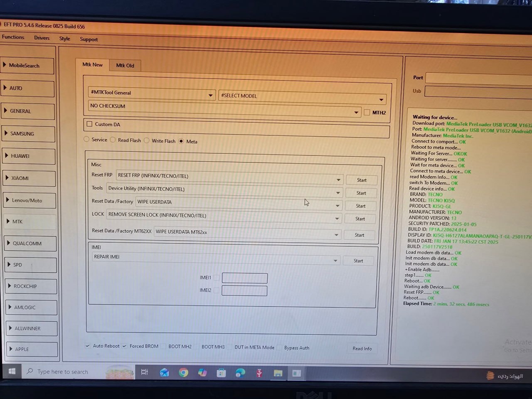Viewport: 532px width, 399px height.
Task: Open the Reset FRP options dropdown
Action: click(229, 177)
